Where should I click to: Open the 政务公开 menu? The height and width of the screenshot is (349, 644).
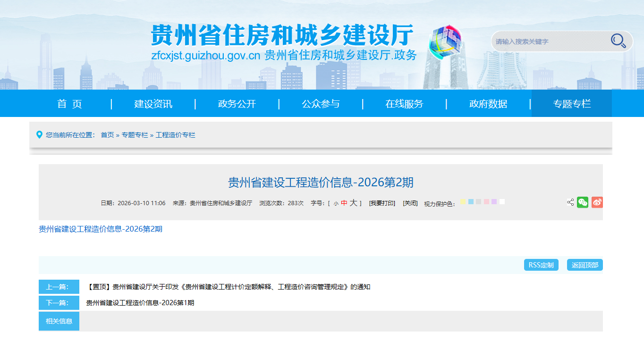click(237, 104)
